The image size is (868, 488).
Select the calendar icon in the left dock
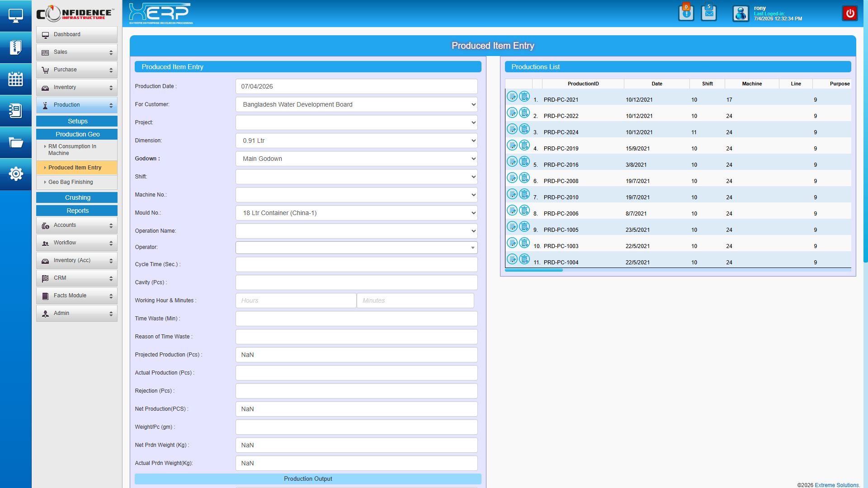tap(16, 79)
